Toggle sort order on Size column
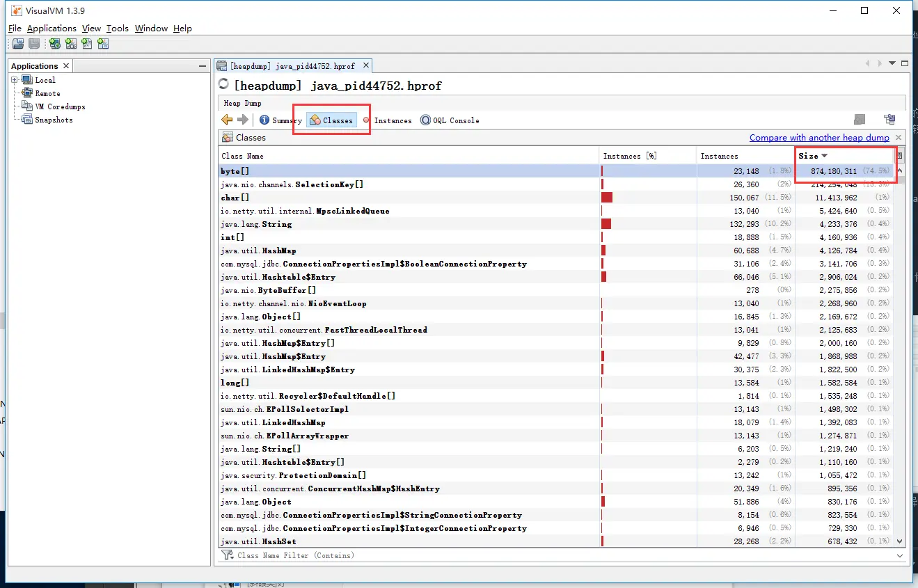Screen dimensions: 918x588 [844, 156]
